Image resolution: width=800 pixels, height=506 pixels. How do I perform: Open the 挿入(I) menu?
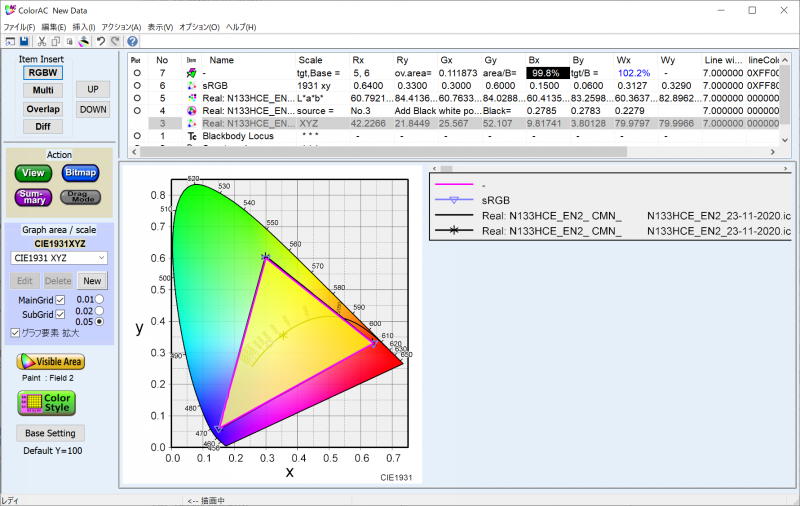tap(84, 27)
